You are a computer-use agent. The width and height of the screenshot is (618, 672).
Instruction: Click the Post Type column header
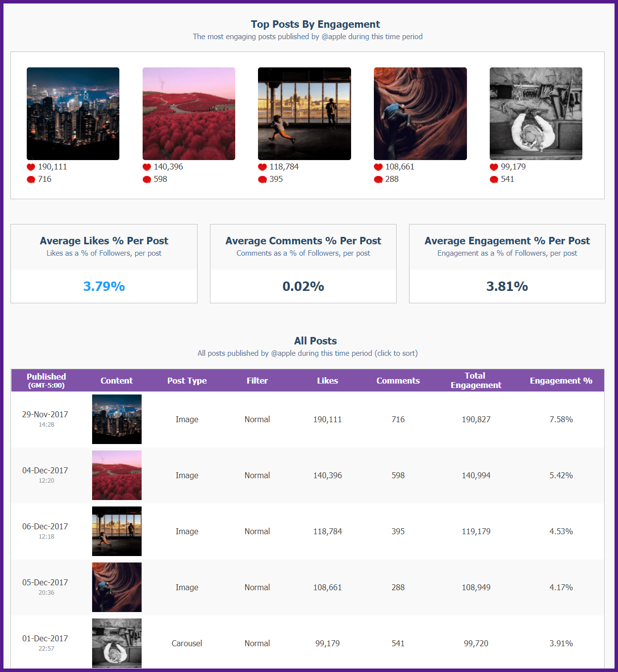click(x=187, y=381)
